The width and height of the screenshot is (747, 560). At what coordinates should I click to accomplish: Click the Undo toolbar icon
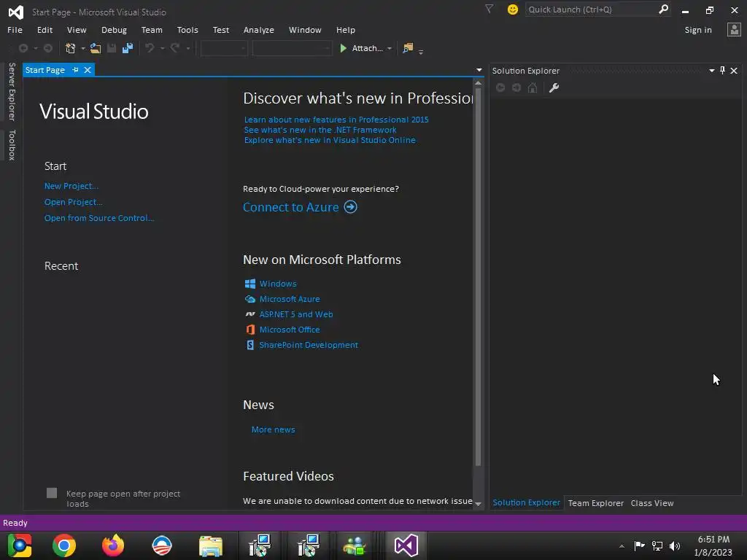coord(150,48)
